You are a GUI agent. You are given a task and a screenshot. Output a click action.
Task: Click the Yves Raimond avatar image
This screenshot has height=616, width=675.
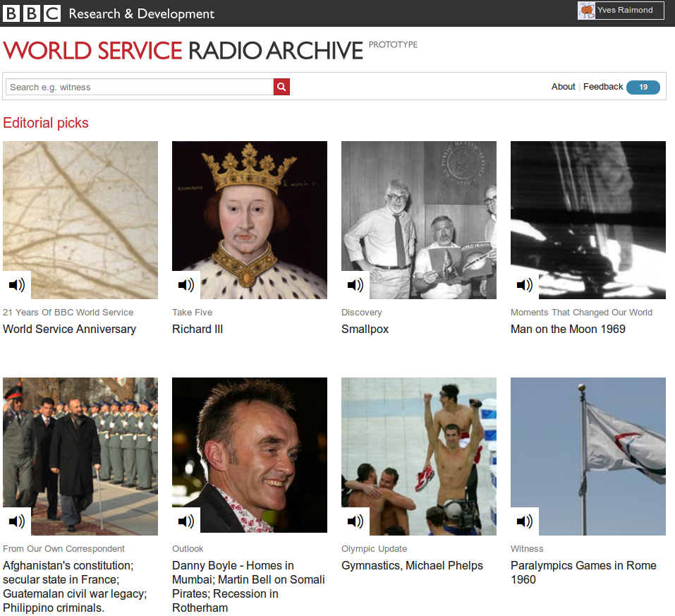(586, 10)
